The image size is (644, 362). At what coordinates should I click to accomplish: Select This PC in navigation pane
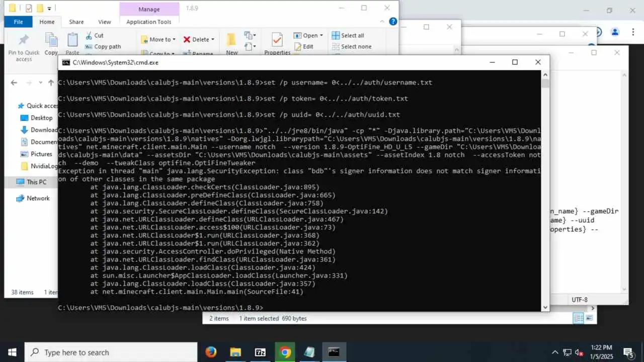[31, 182]
